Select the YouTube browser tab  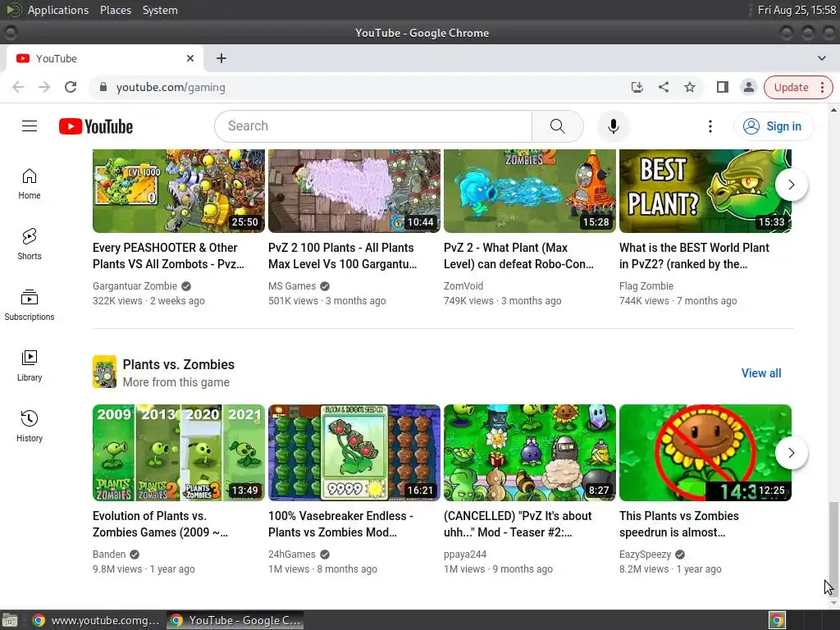104,58
